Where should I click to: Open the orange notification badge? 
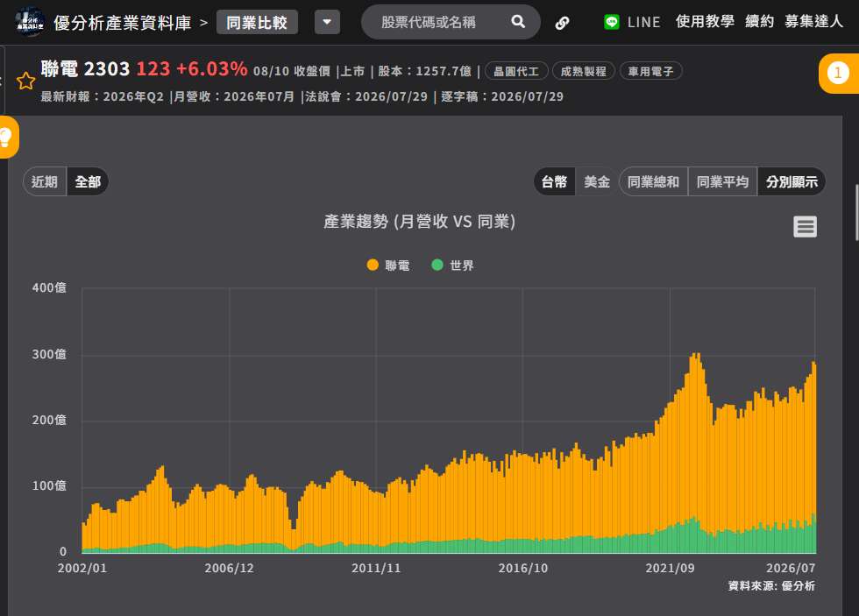click(838, 73)
